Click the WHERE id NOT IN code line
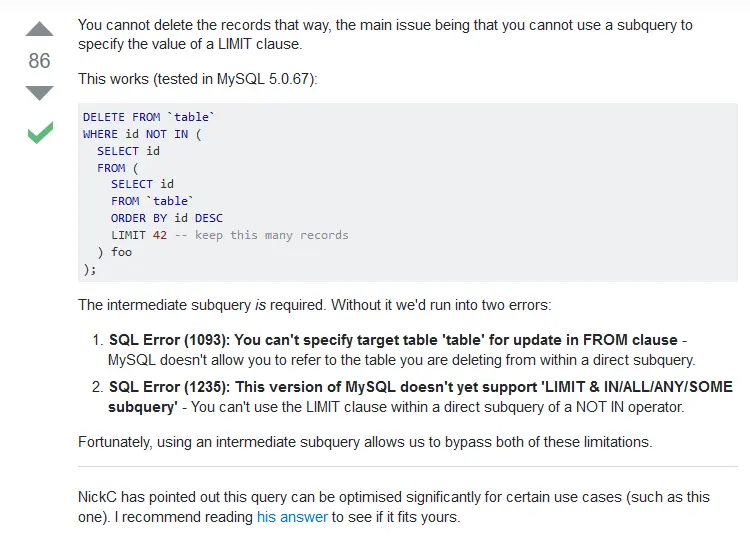The image size is (750, 543). tap(142, 134)
